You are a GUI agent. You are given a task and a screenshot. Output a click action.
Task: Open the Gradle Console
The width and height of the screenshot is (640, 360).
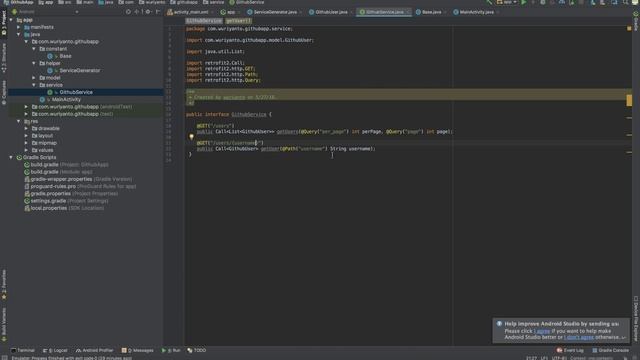(611, 350)
